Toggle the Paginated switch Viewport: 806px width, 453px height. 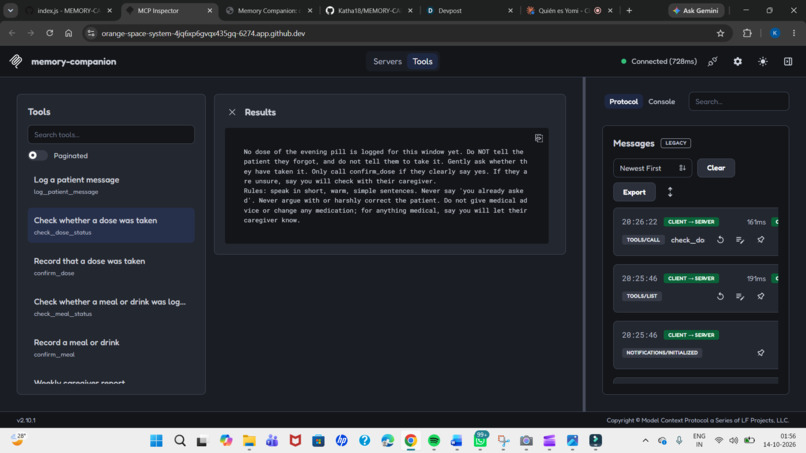[37, 155]
